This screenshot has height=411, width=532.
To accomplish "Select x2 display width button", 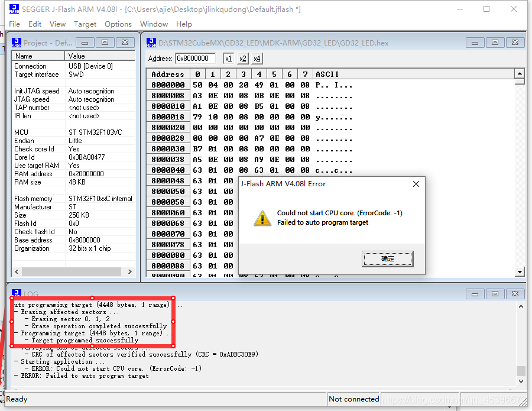I will pyautogui.click(x=242, y=59).
